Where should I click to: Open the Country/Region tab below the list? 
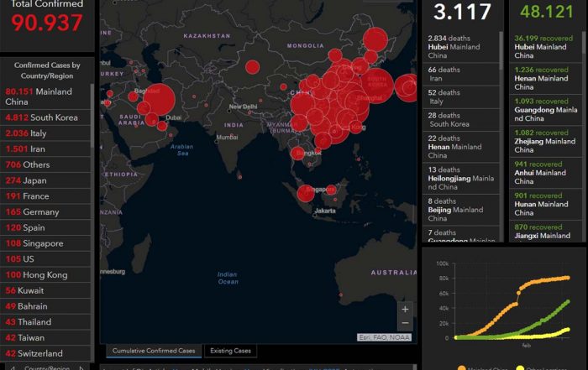pos(46,367)
